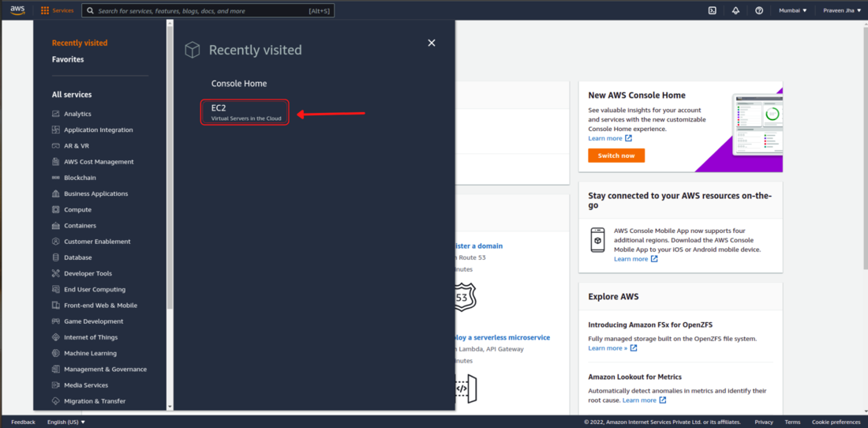This screenshot has width=868, height=428.
Task: Click the End User Computing icon
Action: pos(55,290)
